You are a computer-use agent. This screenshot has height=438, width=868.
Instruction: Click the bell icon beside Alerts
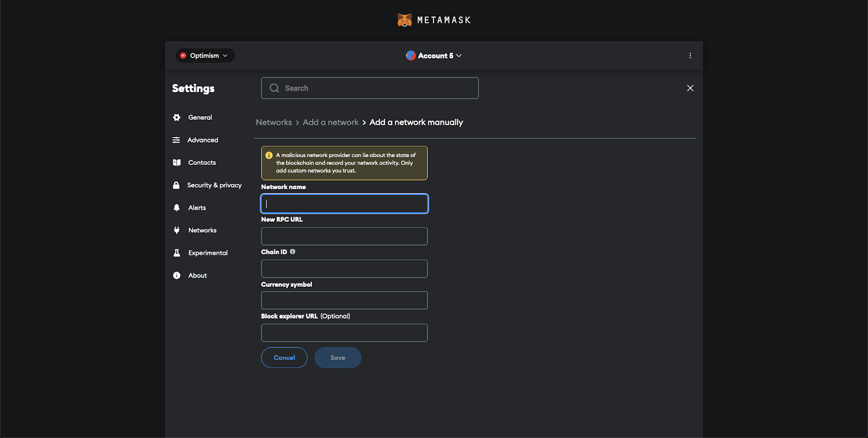pos(176,208)
